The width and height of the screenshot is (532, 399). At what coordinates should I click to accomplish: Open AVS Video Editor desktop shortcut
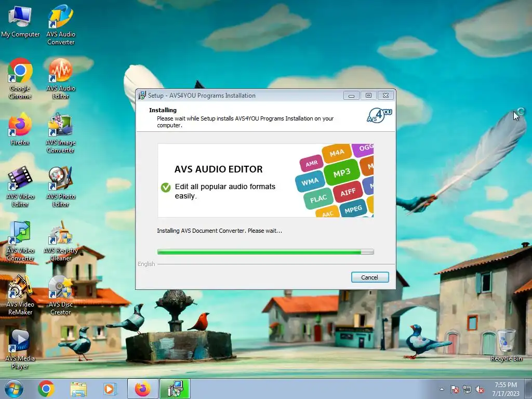20,187
